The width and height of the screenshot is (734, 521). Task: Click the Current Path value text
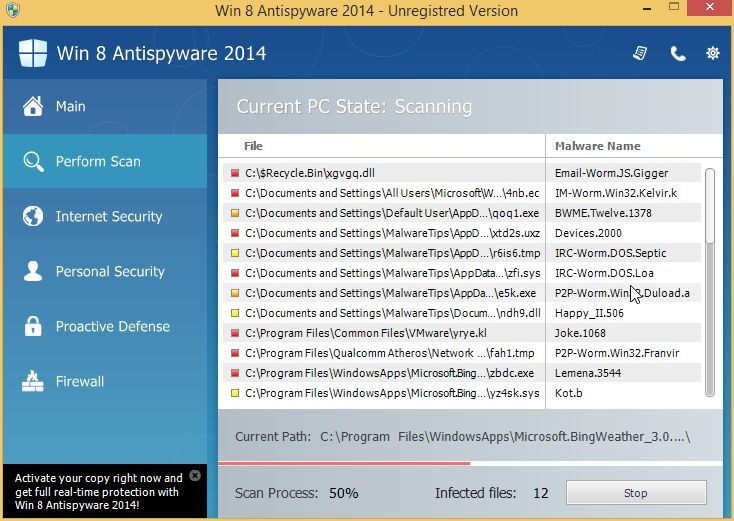tap(505, 437)
